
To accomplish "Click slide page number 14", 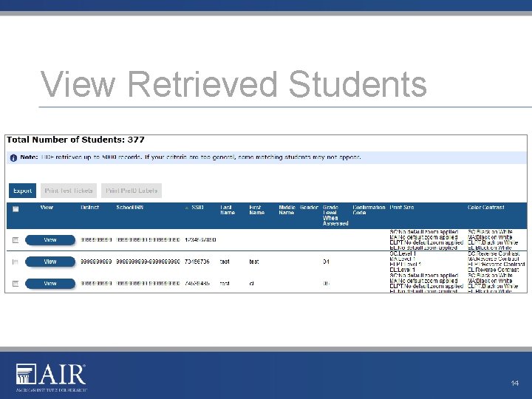I will click(x=515, y=383).
